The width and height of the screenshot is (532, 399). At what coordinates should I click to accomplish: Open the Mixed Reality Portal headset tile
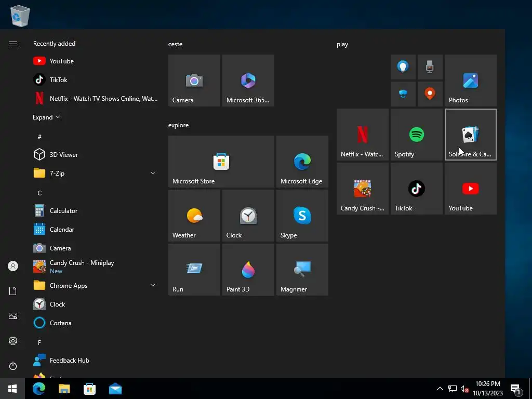pyautogui.click(x=403, y=94)
